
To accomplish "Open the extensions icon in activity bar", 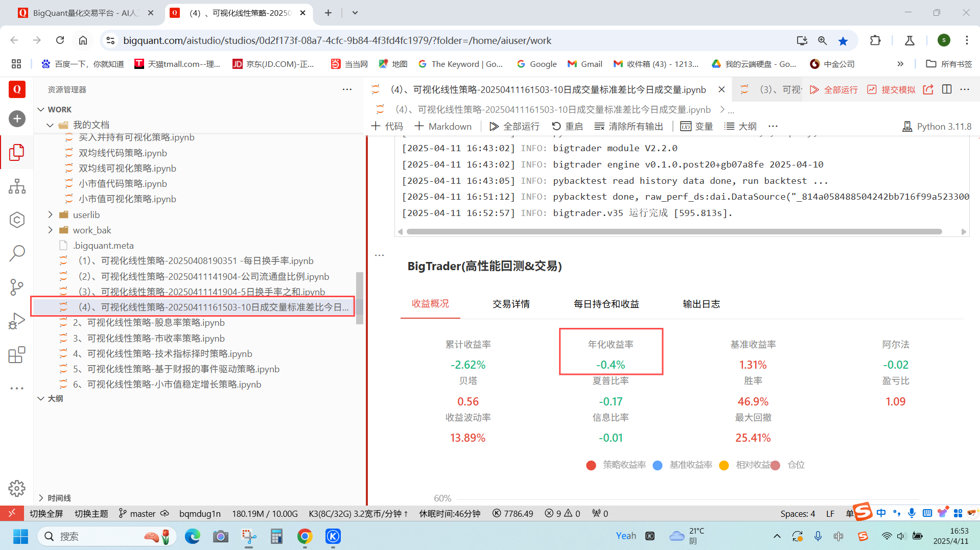I will pyautogui.click(x=17, y=355).
